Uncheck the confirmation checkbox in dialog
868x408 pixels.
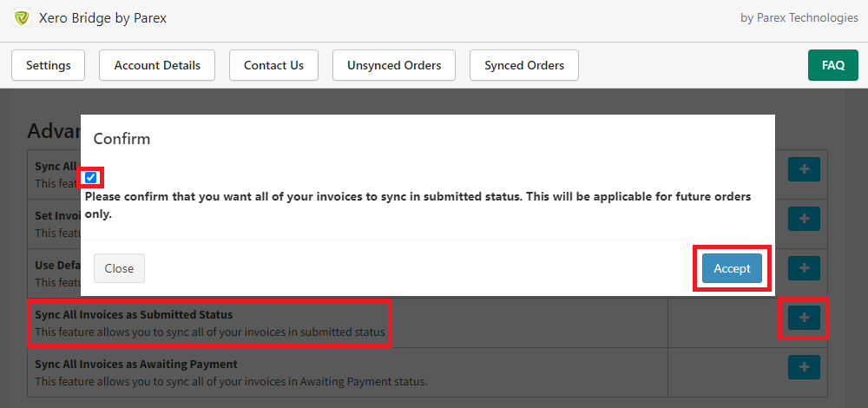(x=91, y=178)
